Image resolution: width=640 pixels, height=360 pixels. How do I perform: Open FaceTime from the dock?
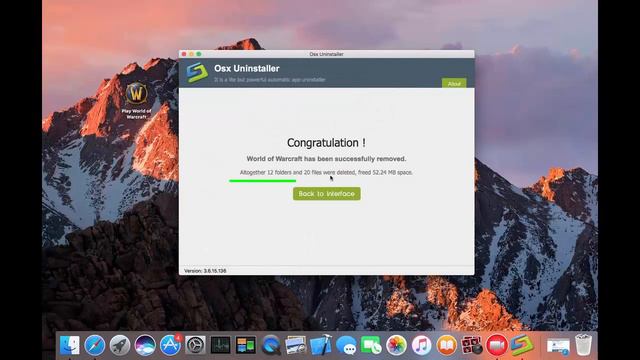click(x=371, y=345)
